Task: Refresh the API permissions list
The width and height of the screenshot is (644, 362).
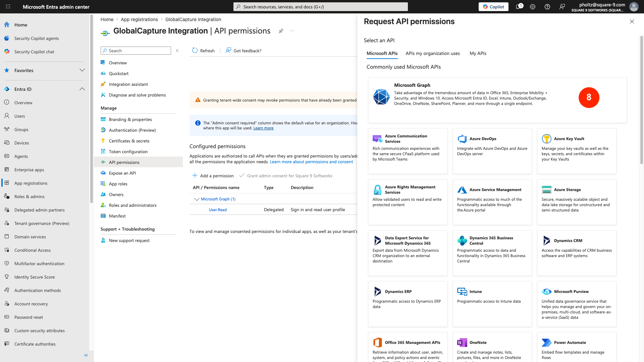Action: pyautogui.click(x=203, y=51)
